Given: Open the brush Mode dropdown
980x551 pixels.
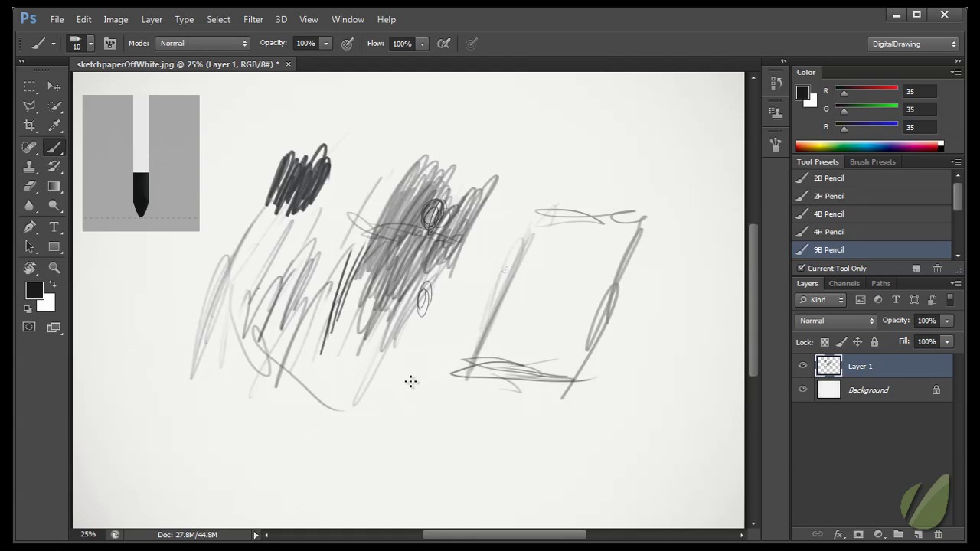Looking at the screenshot, I should click(x=203, y=44).
